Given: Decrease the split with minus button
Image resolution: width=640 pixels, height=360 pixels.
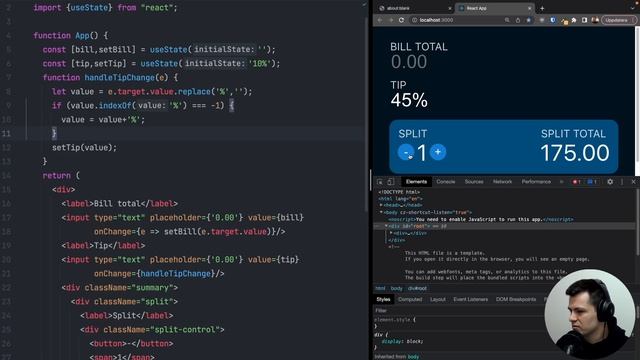Looking at the screenshot, I should [x=406, y=152].
